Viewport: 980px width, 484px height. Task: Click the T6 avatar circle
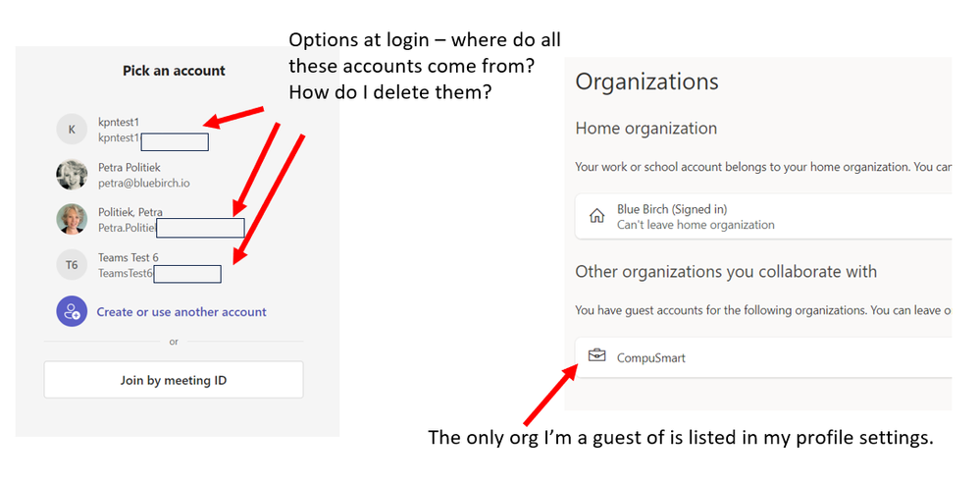click(x=71, y=265)
